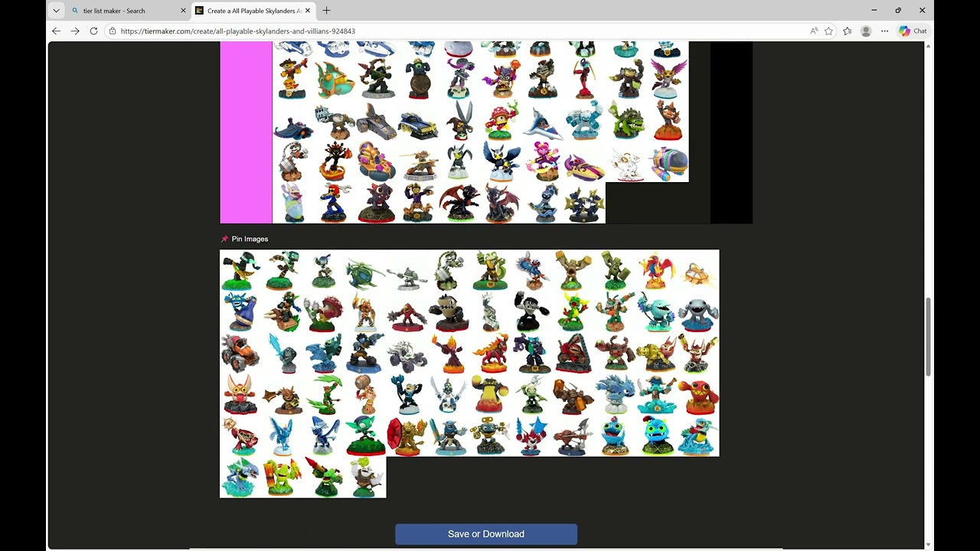Choose the blue whale Thumpback figure
This screenshot has width=980, height=551.
[656, 311]
